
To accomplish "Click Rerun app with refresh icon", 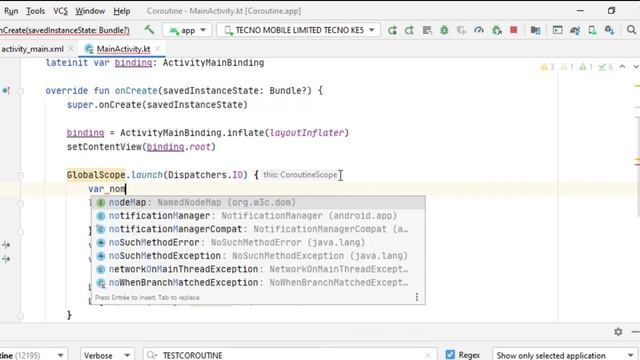I will click(x=392, y=30).
